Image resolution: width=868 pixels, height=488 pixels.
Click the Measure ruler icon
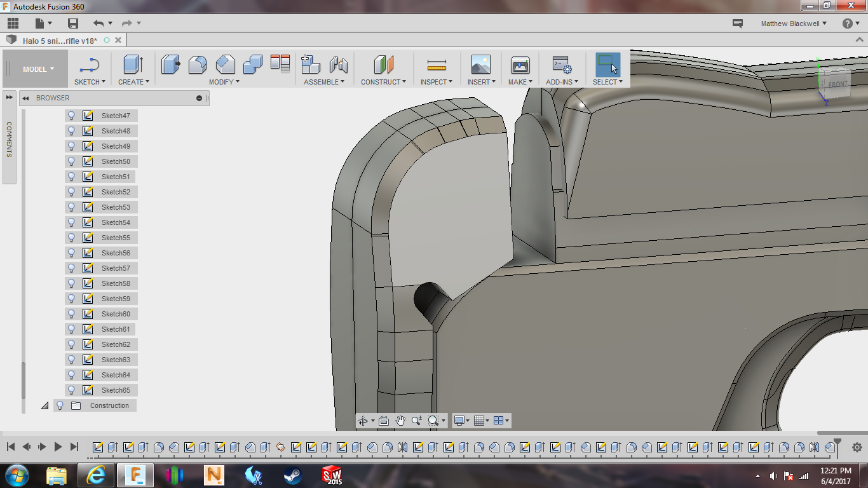coord(437,65)
